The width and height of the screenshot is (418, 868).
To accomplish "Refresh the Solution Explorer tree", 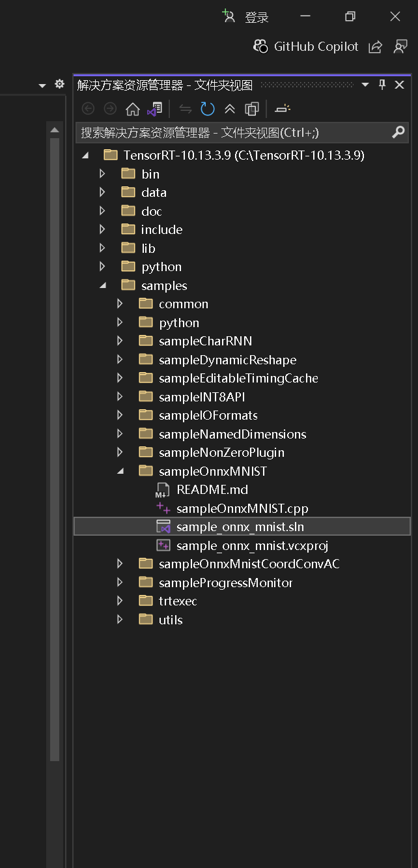I will click(207, 109).
